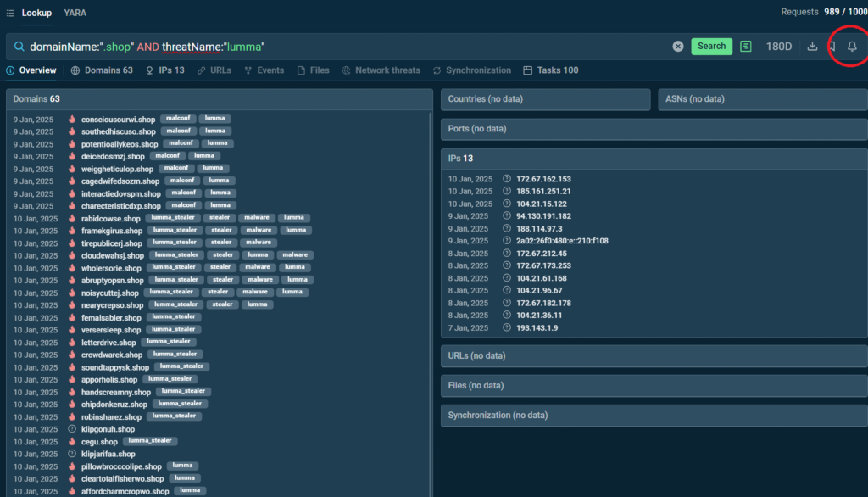Screen dimensions: 868x497
Task: Open the Tasks 100 tab
Action: pyautogui.click(x=551, y=70)
